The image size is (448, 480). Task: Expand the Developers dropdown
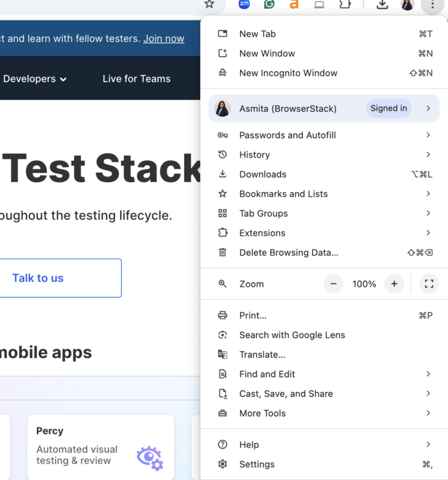35,79
